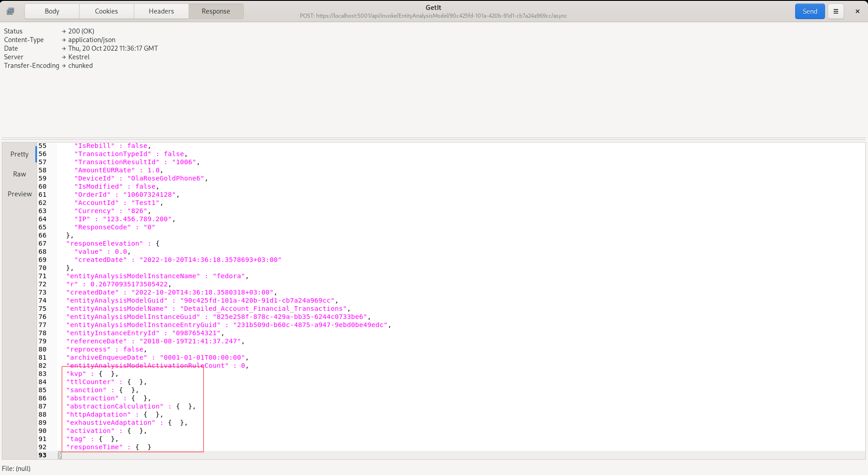Switch to the Headers tab
Screen dimensions: 868x475
coord(161,11)
